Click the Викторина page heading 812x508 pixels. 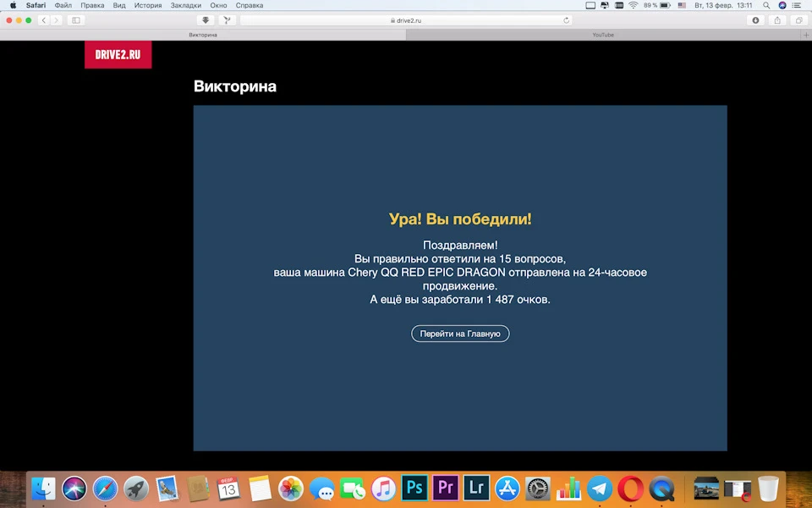point(234,86)
